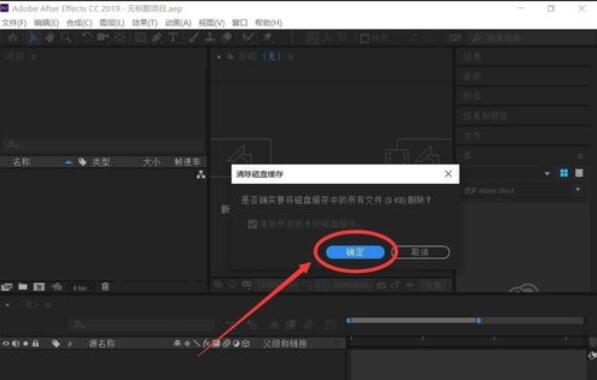Open the 图层(L) menu
Viewport: 597px width, 380px height.
[112, 23]
